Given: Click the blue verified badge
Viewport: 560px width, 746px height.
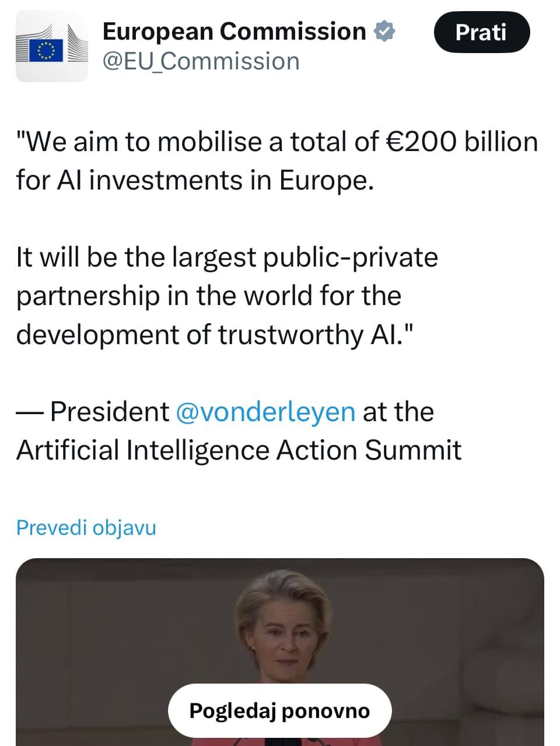Looking at the screenshot, I should [384, 31].
